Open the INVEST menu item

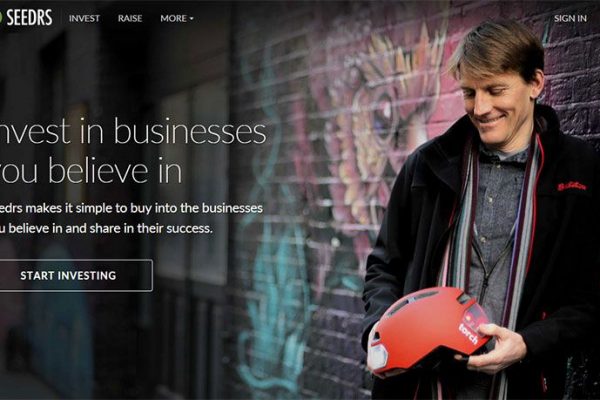pos(84,18)
